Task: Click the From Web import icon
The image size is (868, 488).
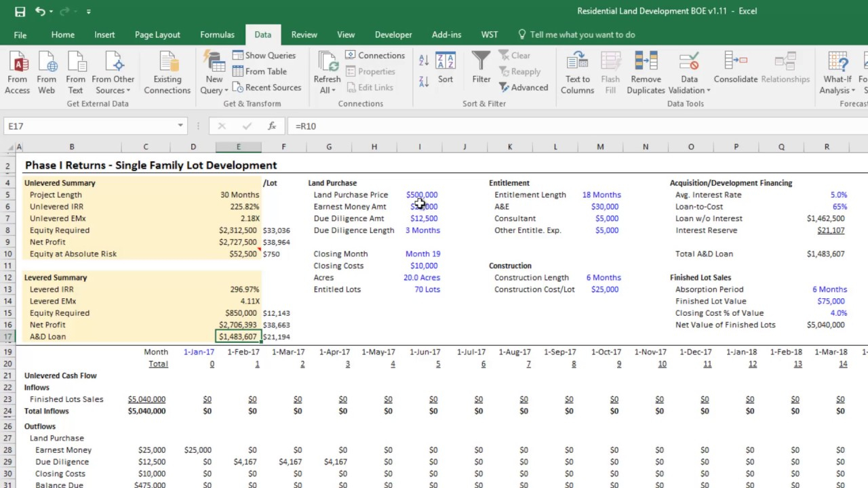Action: (x=47, y=63)
